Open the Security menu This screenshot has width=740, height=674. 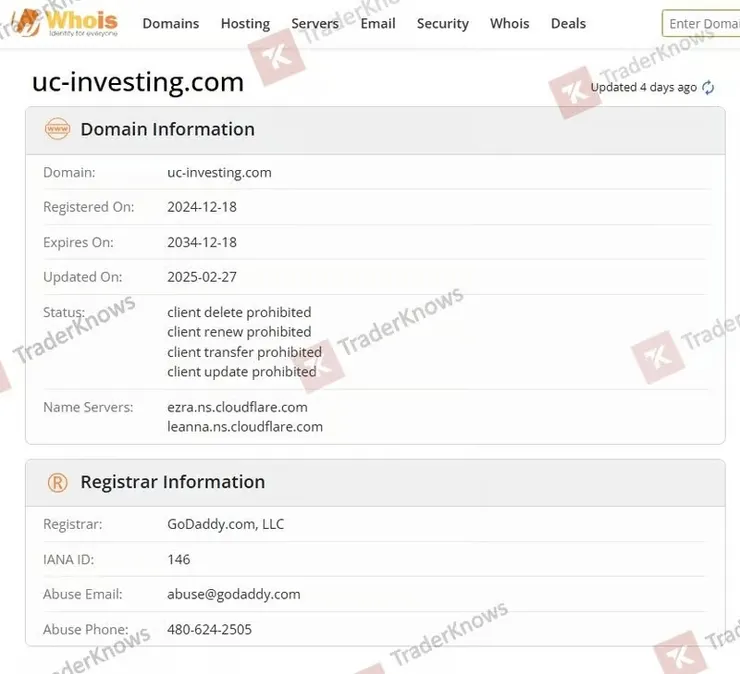click(443, 24)
